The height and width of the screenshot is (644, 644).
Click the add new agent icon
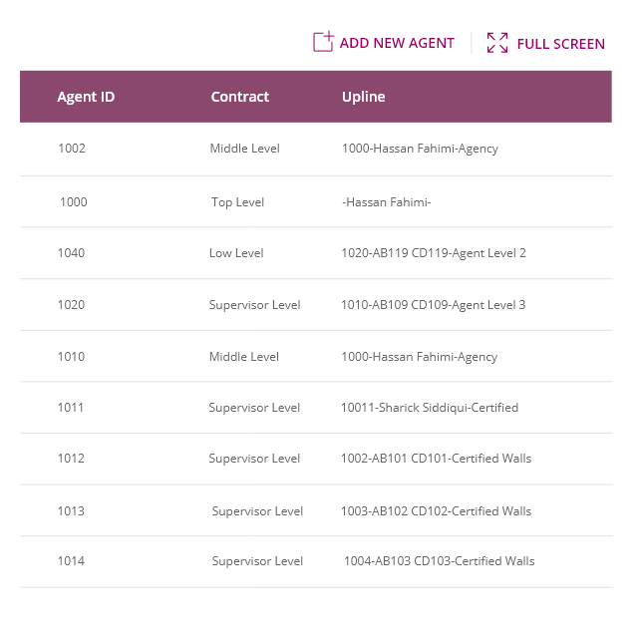point(324,42)
